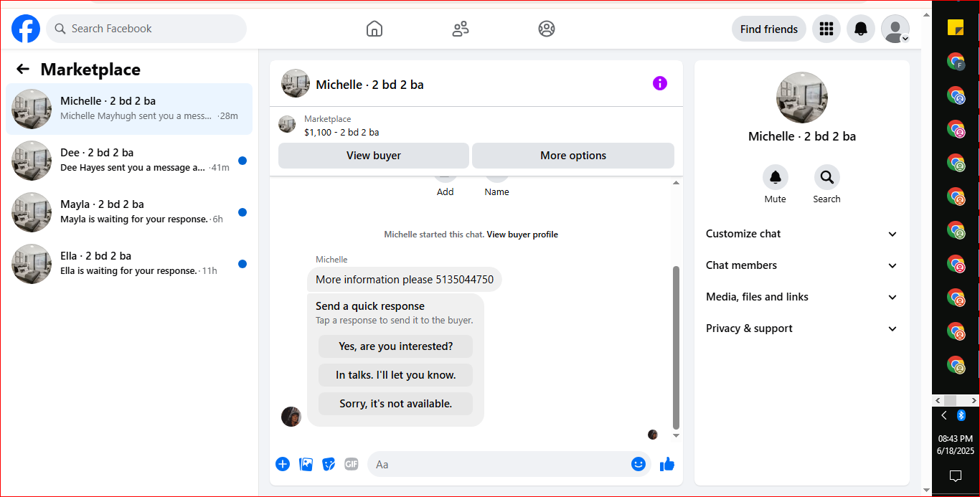Send a thumbs up like
This screenshot has width=980, height=497.
coord(667,464)
